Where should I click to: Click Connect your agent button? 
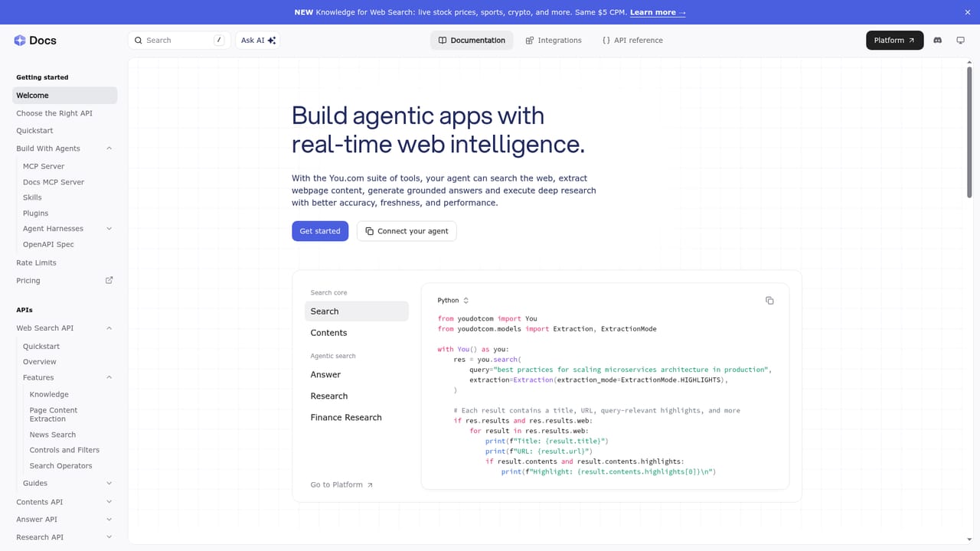pyautogui.click(x=407, y=231)
